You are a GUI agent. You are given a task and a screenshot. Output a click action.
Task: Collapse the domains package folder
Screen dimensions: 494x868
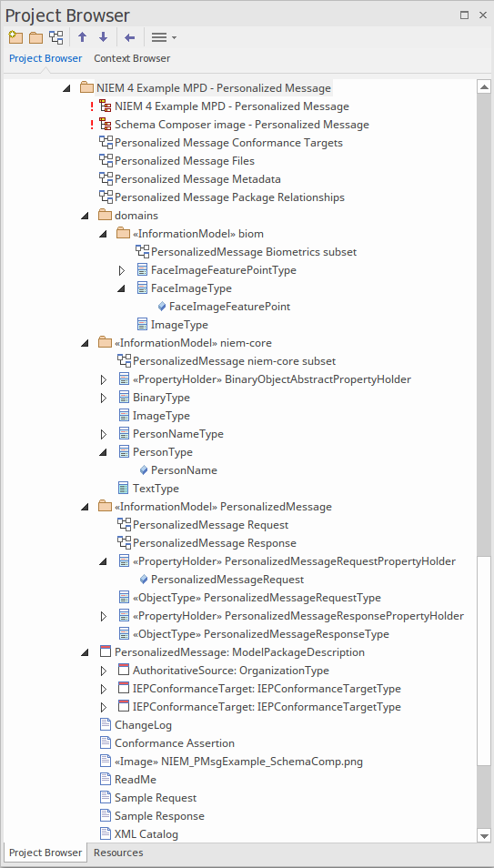(85, 216)
